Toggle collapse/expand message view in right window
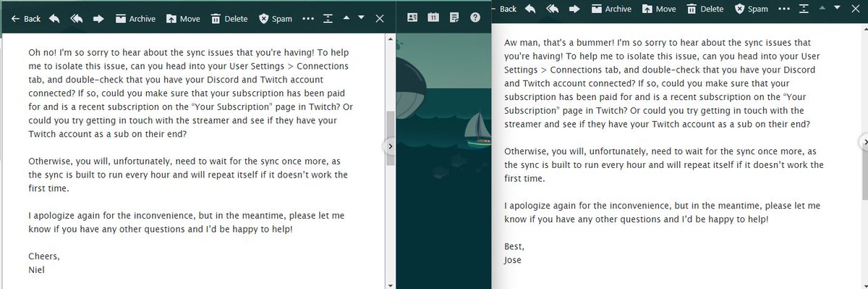This screenshot has width=868, height=289. click(x=804, y=9)
